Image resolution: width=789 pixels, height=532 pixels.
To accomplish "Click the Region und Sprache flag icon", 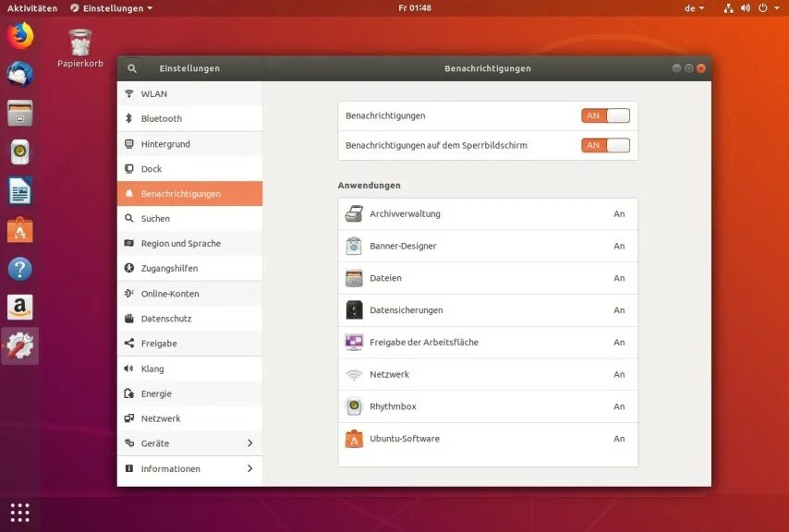I will pyautogui.click(x=129, y=243).
